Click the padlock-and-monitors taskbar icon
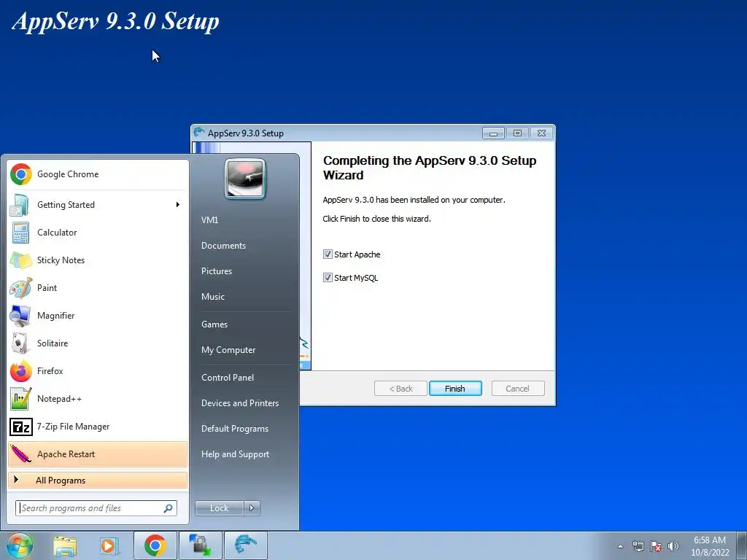Viewport: 747px width, 560px height. [200, 545]
